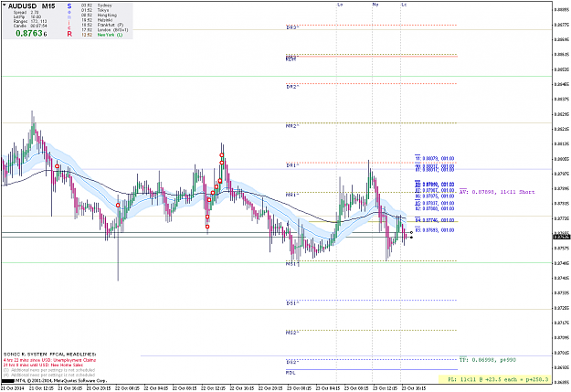
Task: Click the DR1 pivot level label
Action: point(292,165)
